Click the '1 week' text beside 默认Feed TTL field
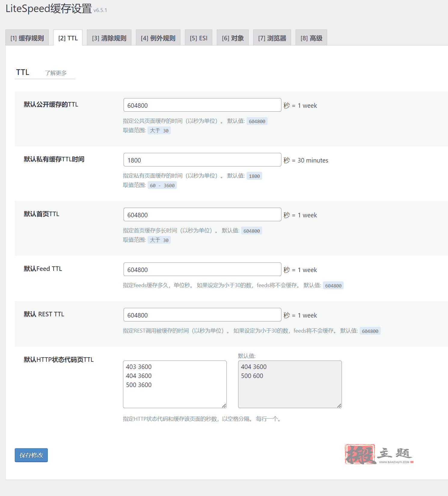 (x=307, y=270)
